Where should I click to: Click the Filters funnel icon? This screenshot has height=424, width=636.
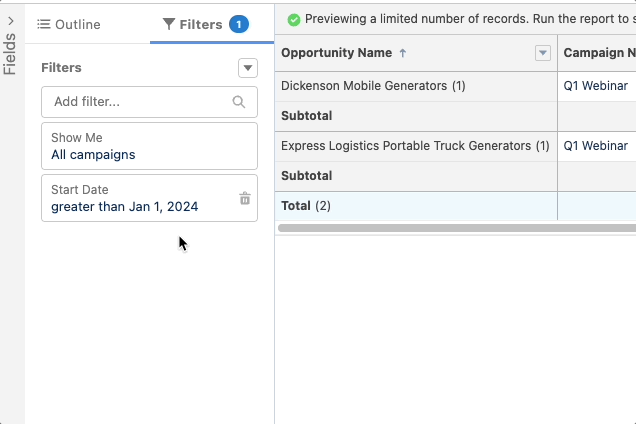tap(169, 24)
